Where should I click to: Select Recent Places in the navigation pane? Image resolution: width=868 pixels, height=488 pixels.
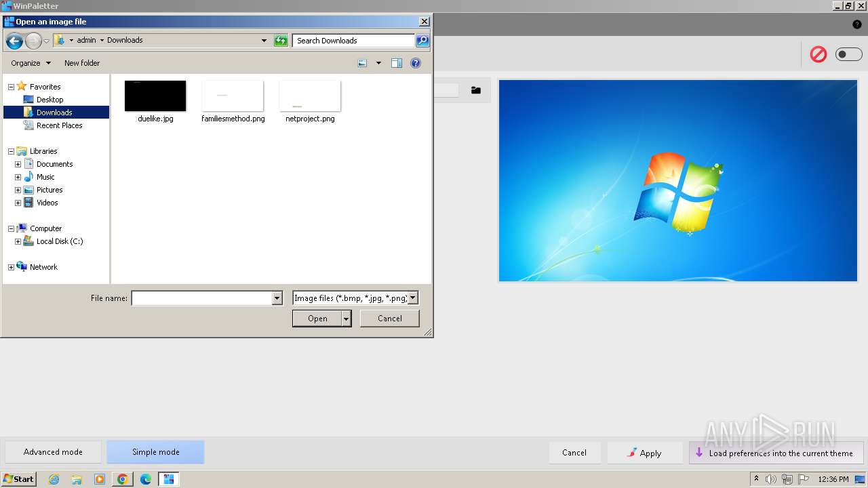pos(59,125)
